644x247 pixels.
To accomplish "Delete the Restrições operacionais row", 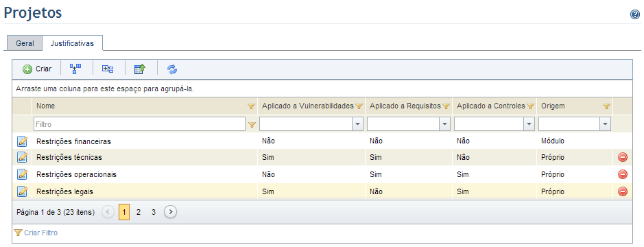I will coord(623,174).
